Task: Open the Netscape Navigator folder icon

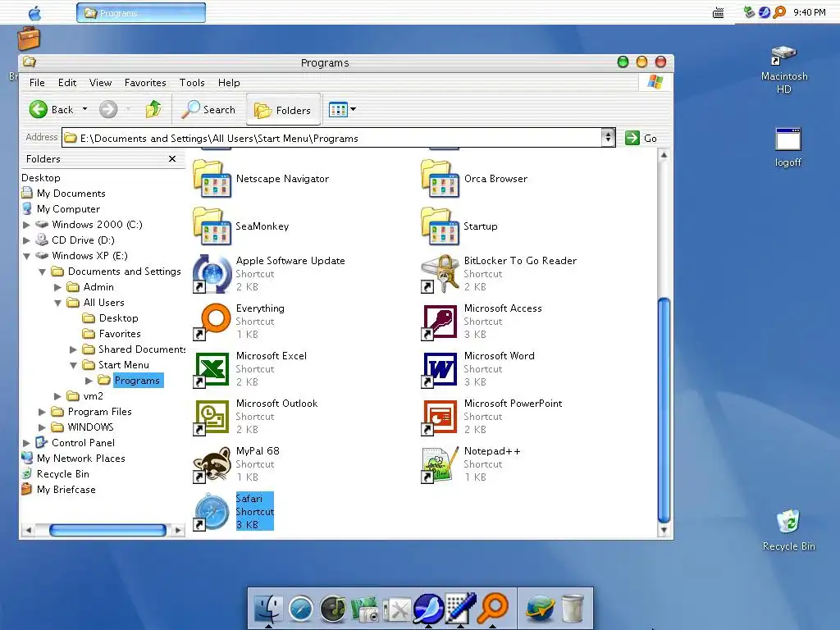Action: pyautogui.click(x=212, y=179)
